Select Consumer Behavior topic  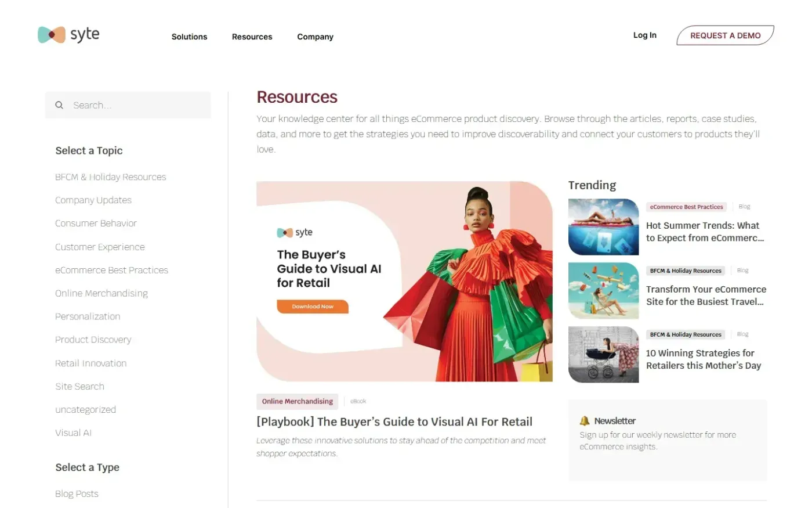tap(96, 224)
